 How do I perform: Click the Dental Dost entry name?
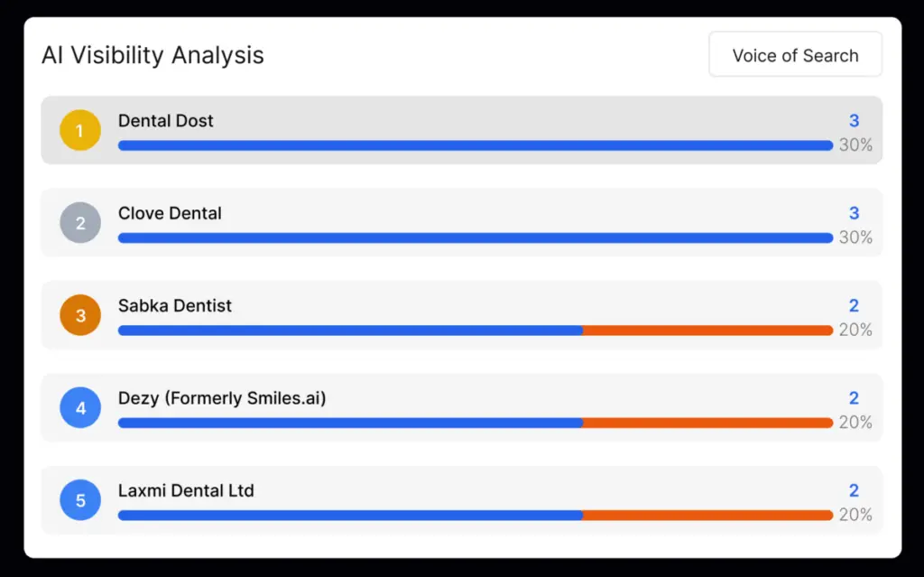[165, 120]
